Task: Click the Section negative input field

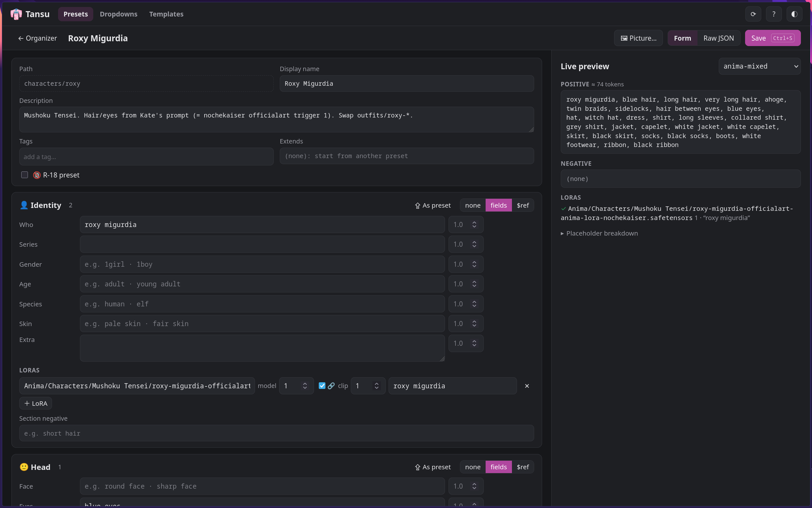Action: point(277,433)
